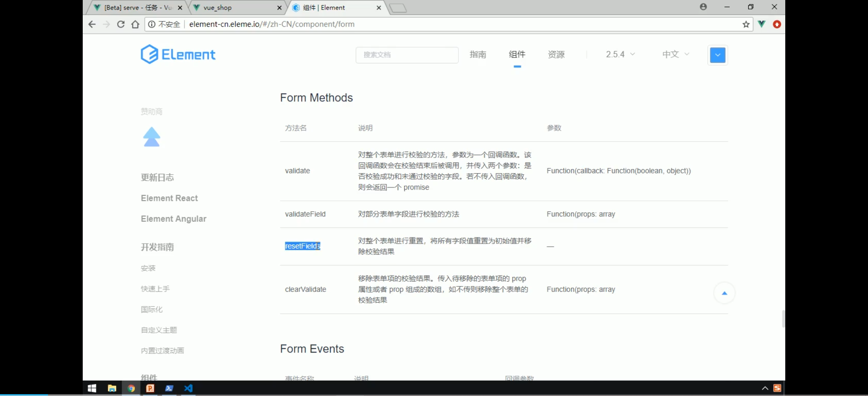
Task: Click the browser forward arrow
Action: click(107, 24)
